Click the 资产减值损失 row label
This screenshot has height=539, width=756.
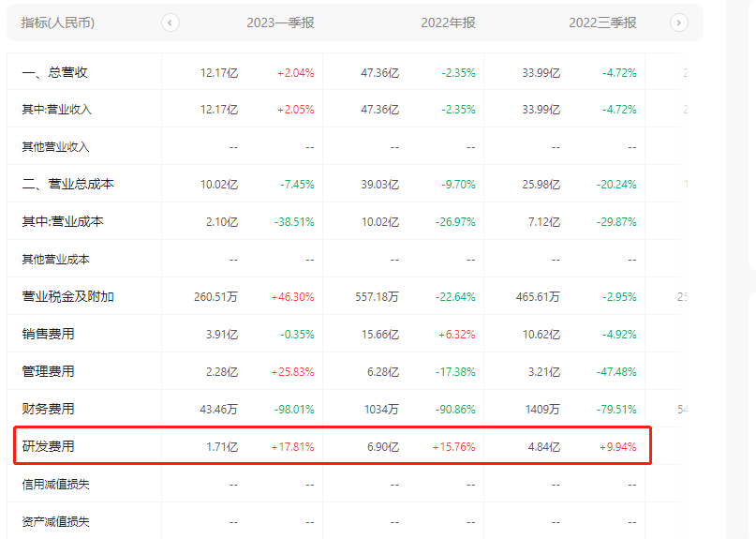click(55, 522)
